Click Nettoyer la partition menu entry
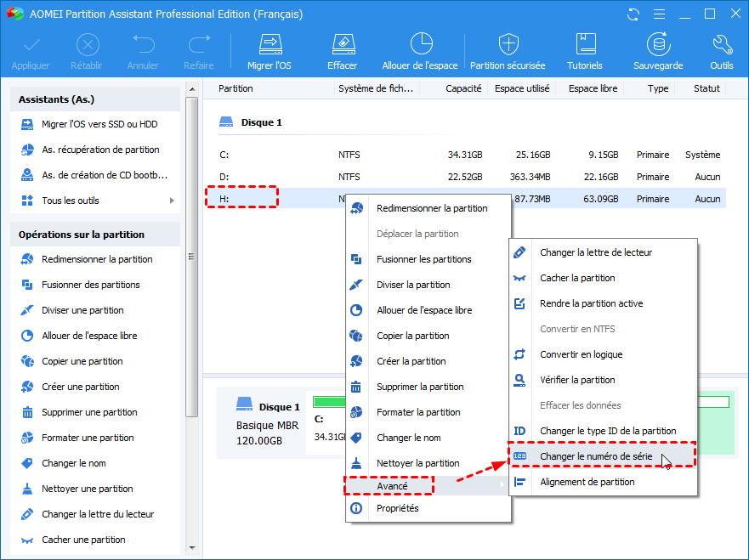 (428, 463)
